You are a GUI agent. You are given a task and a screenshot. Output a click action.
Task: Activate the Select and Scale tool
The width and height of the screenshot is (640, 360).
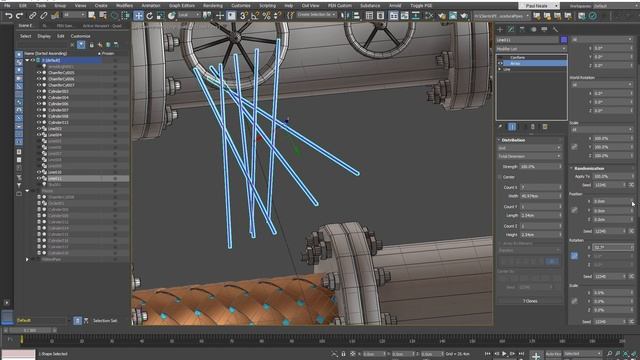(x=160, y=16)
